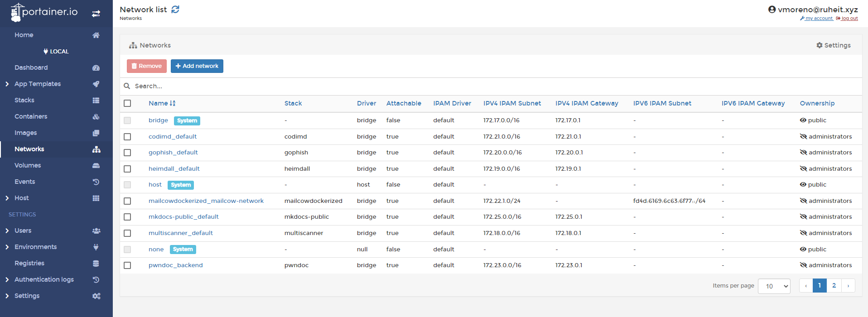
Task: Expand the Host sidebar chevron
Action: pyautogui.click(x=7, y=198)
